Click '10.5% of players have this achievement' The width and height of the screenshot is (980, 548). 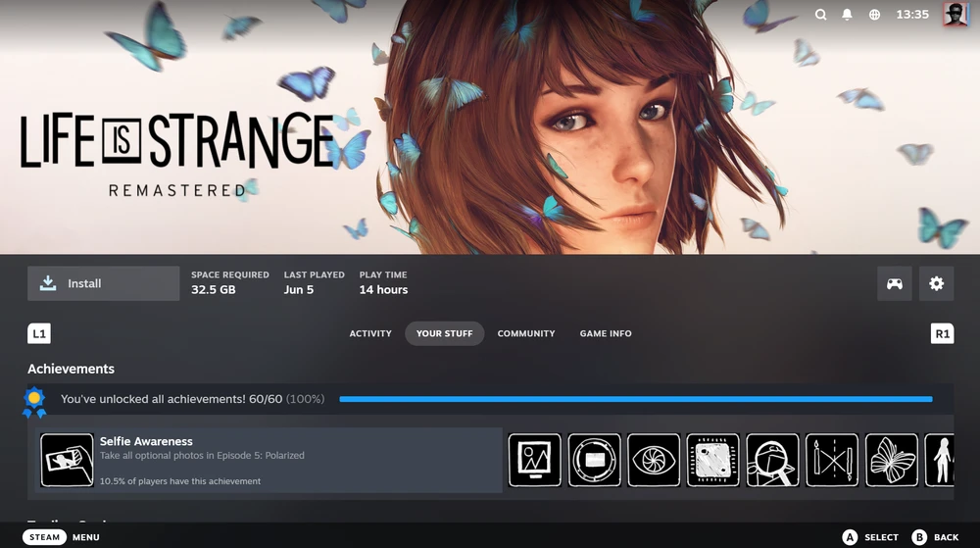point(180,481)
